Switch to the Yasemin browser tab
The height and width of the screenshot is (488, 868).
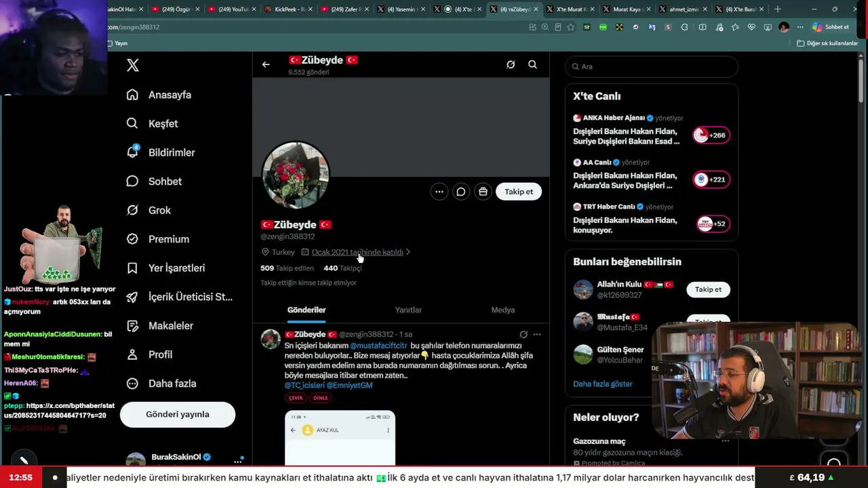click(x=402, y=9)
